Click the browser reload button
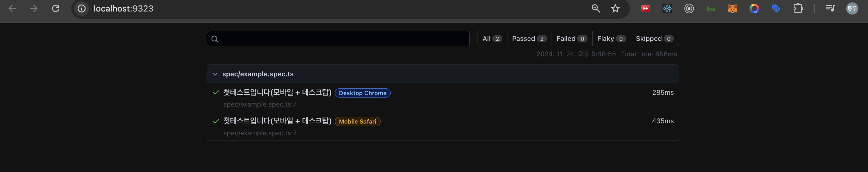The width and height of the screenshot is (868, 172). (56, 8)
